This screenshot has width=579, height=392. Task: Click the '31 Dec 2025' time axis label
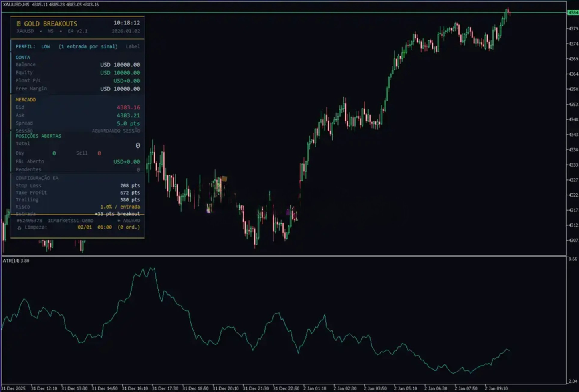pyautogui.click(x=13, y=388)
